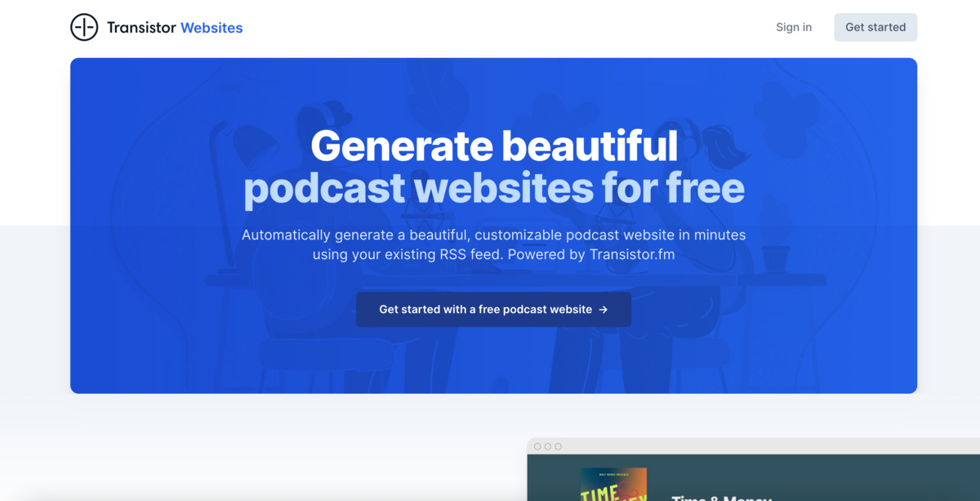Viewport: 980px width, 501px height.
Task: Click the Transistor circle logo icon
Action: [84, 28]
